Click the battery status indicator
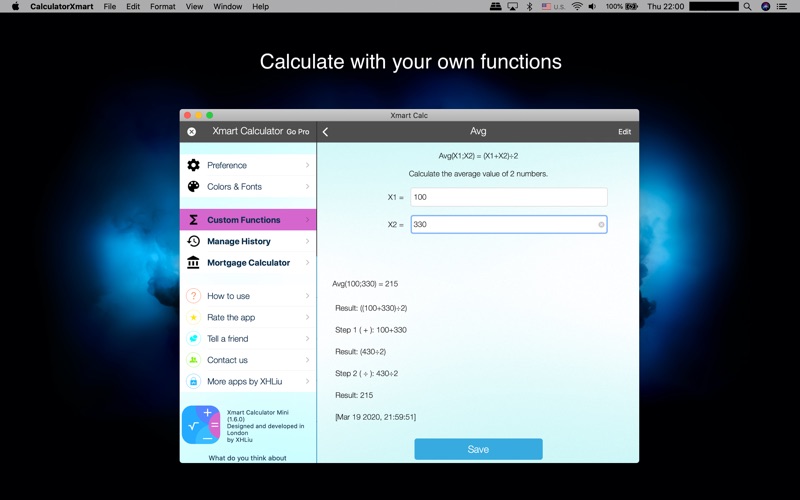The width and height of the screenshot is (800, 500). 622,7
